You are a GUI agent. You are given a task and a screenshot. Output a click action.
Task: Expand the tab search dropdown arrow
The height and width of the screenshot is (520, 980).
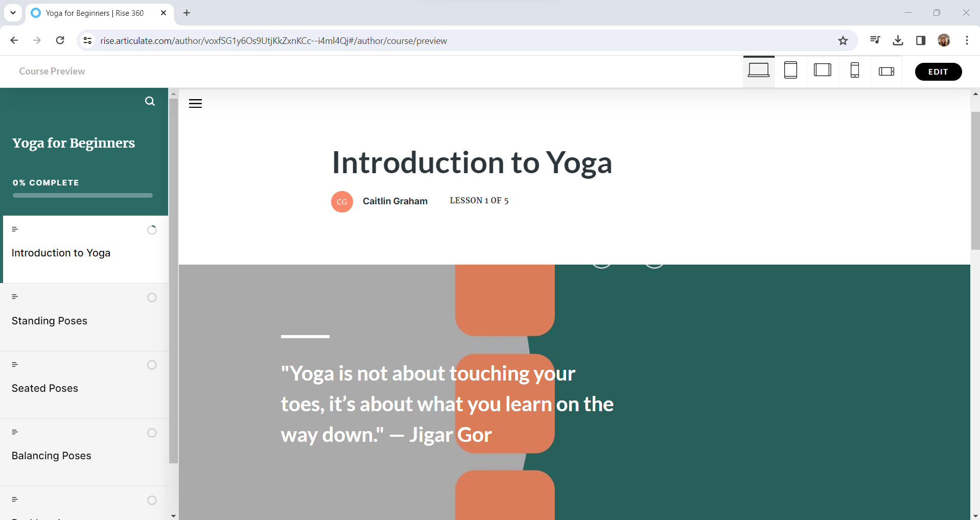point(13,13)
